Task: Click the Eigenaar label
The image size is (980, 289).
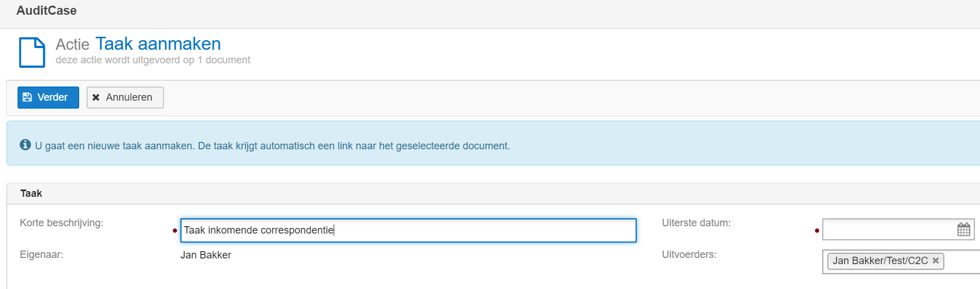Action: coord(41,255)
